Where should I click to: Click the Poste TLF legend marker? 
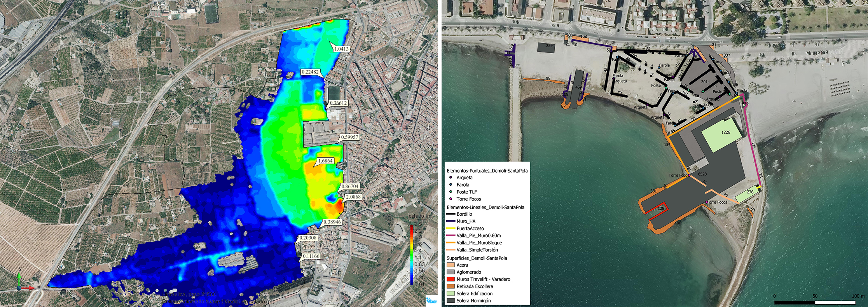tap(451, 192)
